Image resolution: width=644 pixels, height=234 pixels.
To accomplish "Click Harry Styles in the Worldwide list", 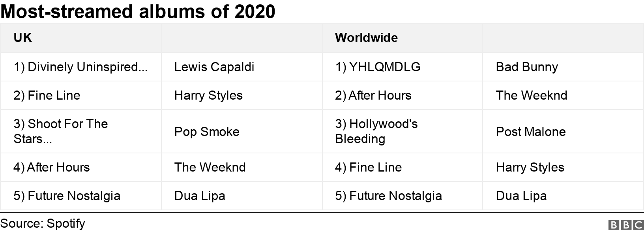I will [x=530, y=168].
